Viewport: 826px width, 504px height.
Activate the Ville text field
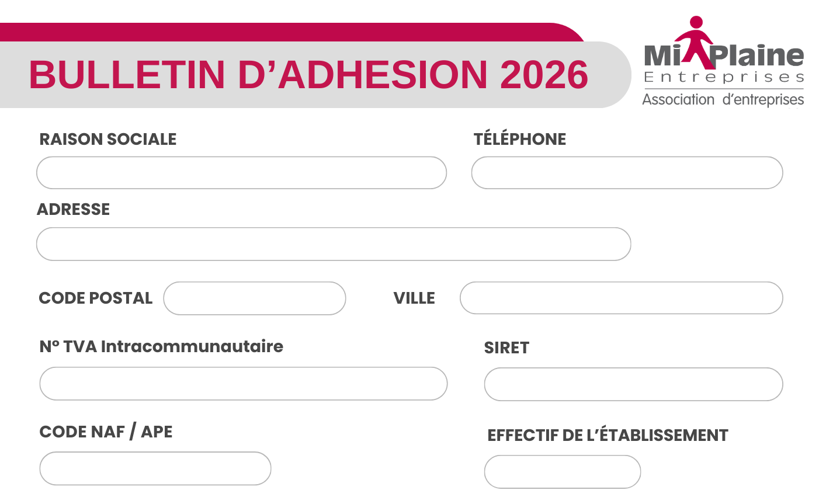pyautogui.click(x=621, y=298)
